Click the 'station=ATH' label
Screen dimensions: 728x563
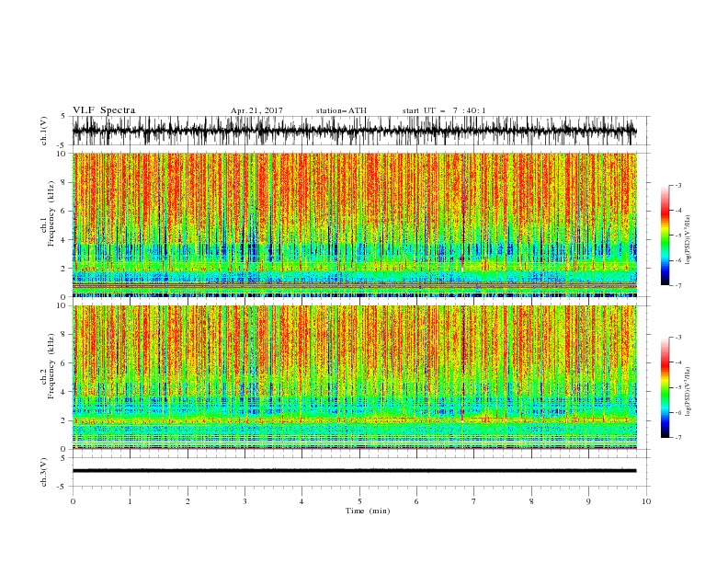tap(341, 110)
